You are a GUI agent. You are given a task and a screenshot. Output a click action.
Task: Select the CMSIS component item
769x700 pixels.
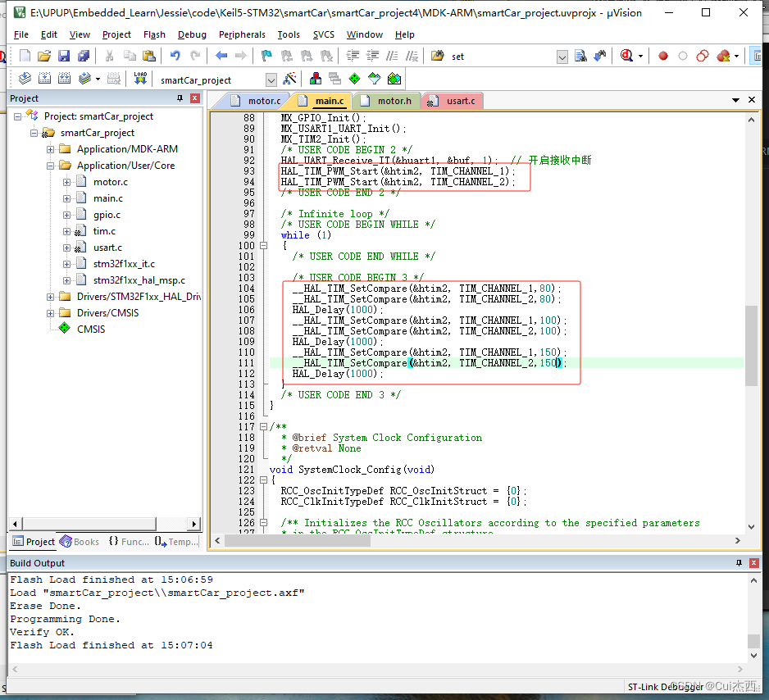pyautogui.click(x=91, y=329)
